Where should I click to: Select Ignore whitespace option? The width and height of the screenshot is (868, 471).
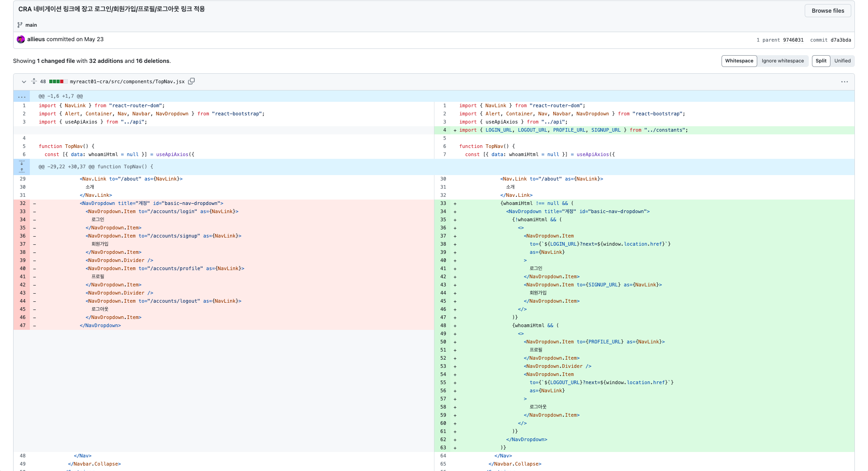point(783,61)
